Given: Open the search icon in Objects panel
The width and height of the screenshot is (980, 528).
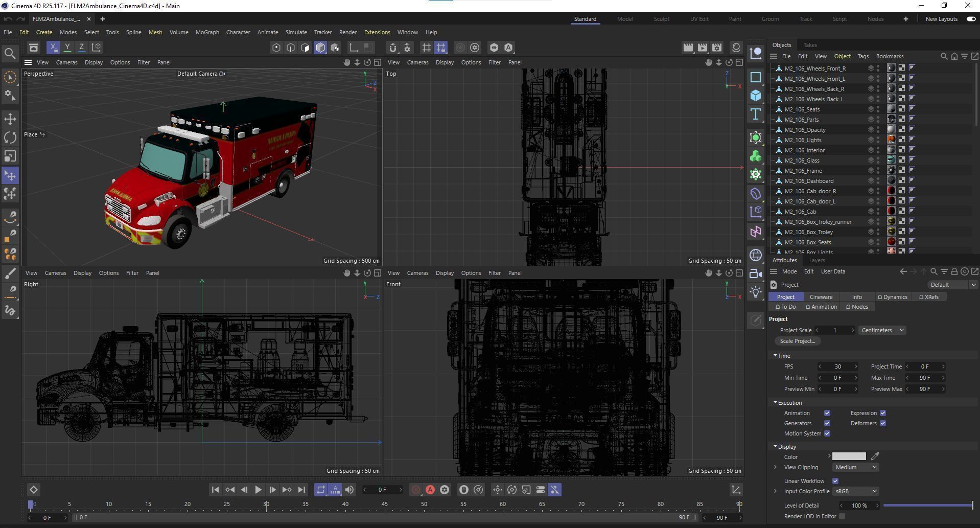Looking at the screenshot, I should click(x=944, y=56).
